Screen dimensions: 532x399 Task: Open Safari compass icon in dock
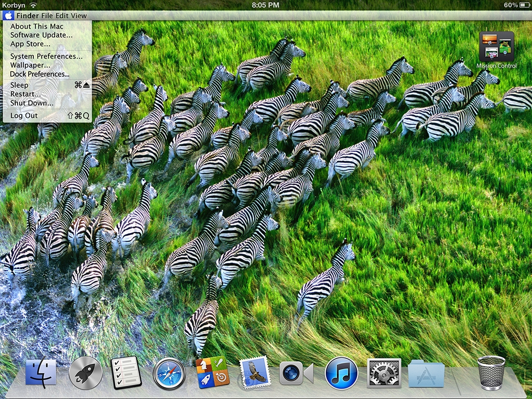169,374
